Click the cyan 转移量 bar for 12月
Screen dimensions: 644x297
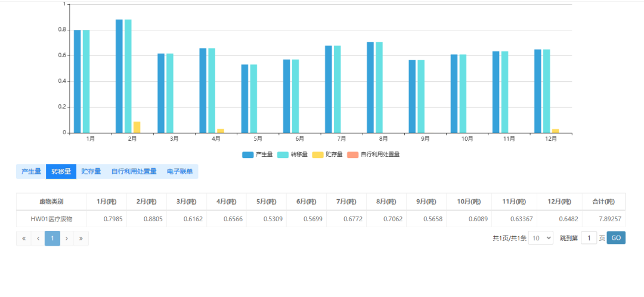(x=547, y=91)
